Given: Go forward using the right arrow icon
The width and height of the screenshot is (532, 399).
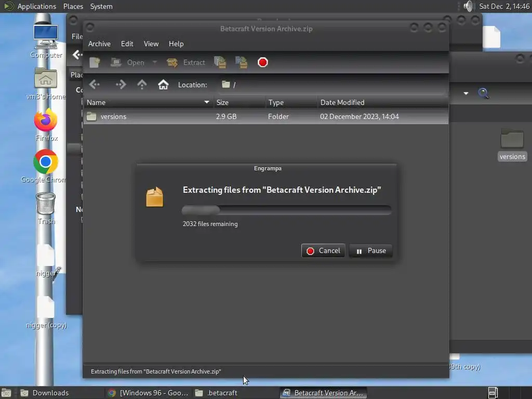Looking at the screenshot, I should (x=121, y=85).
